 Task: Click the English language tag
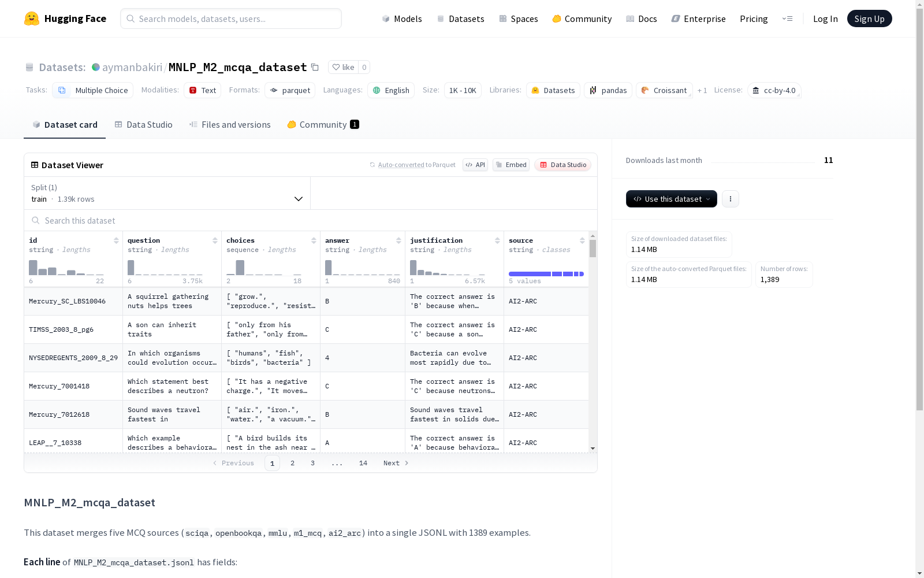point(391,90)
